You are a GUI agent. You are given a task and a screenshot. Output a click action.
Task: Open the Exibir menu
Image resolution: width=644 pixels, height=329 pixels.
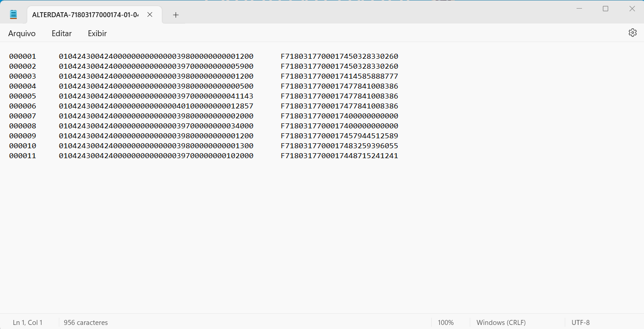pos(97,33)
